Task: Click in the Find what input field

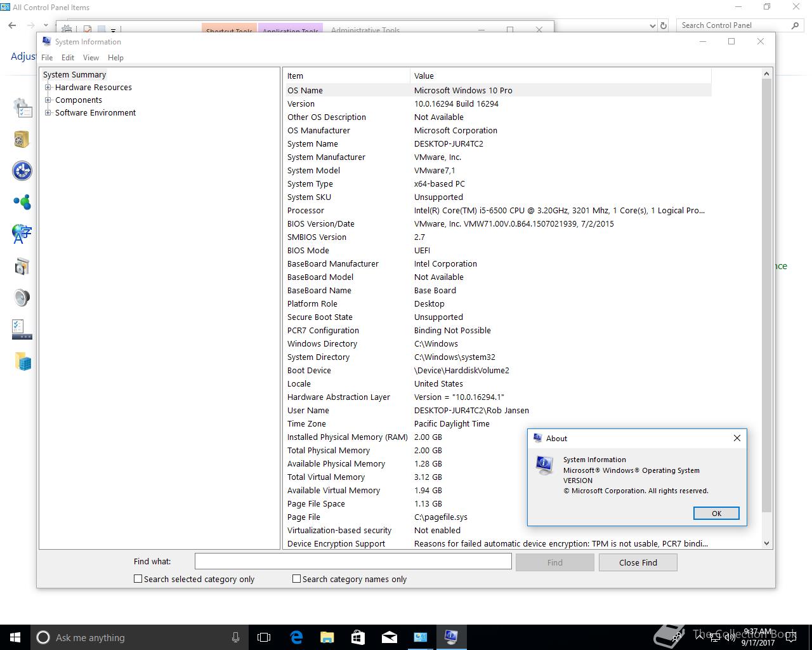Action: point(353,561)
